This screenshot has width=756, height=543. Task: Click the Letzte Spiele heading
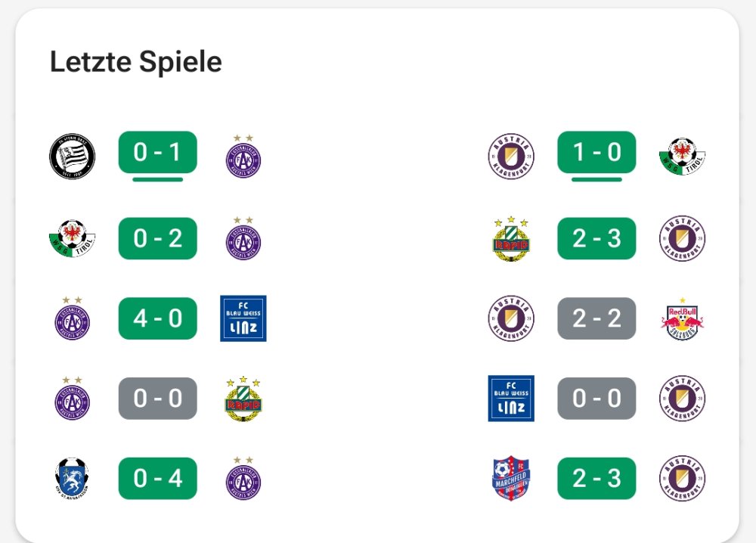click(136, 62)
